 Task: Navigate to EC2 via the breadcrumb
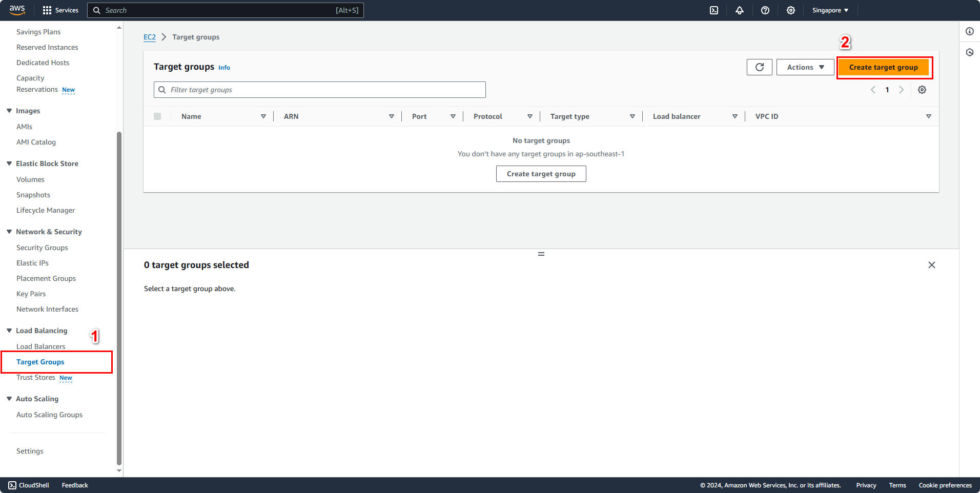tap(149, 37)
